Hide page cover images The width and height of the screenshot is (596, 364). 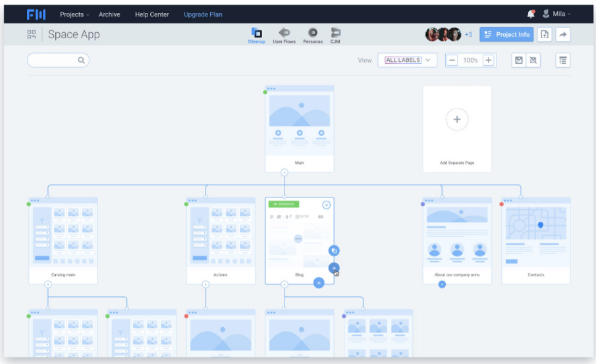pos(533,60)
